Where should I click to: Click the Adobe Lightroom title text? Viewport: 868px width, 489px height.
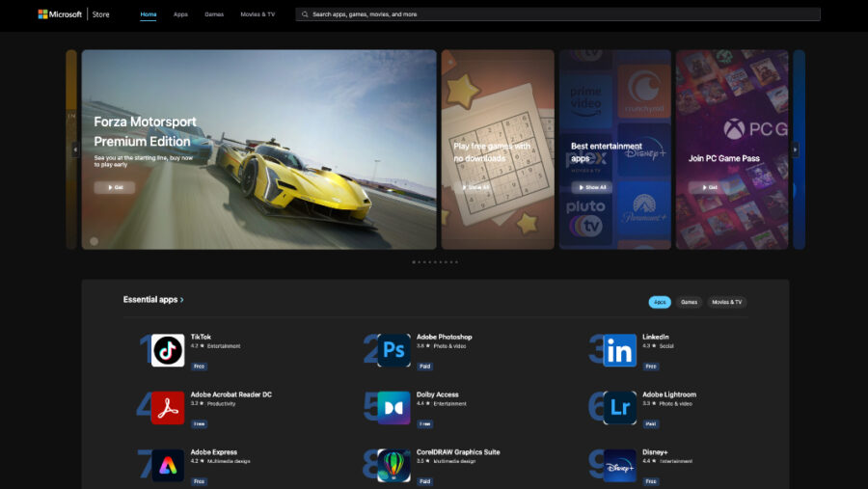coord(669,394)
